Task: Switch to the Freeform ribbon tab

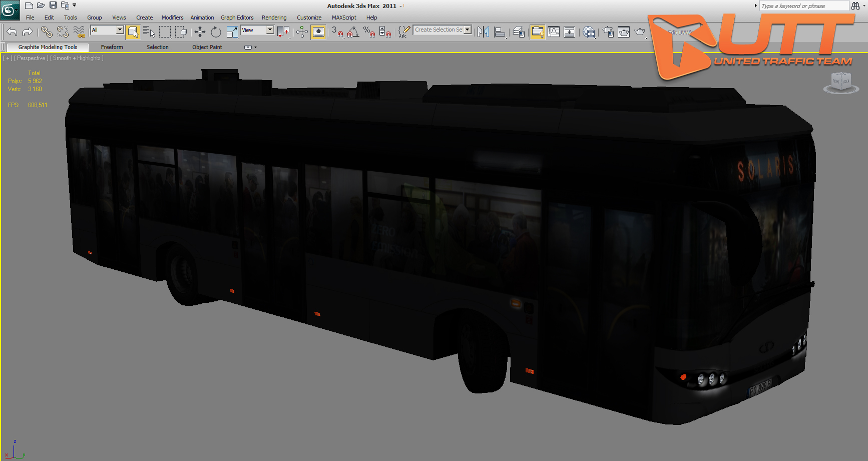Action: click(112, 47)
